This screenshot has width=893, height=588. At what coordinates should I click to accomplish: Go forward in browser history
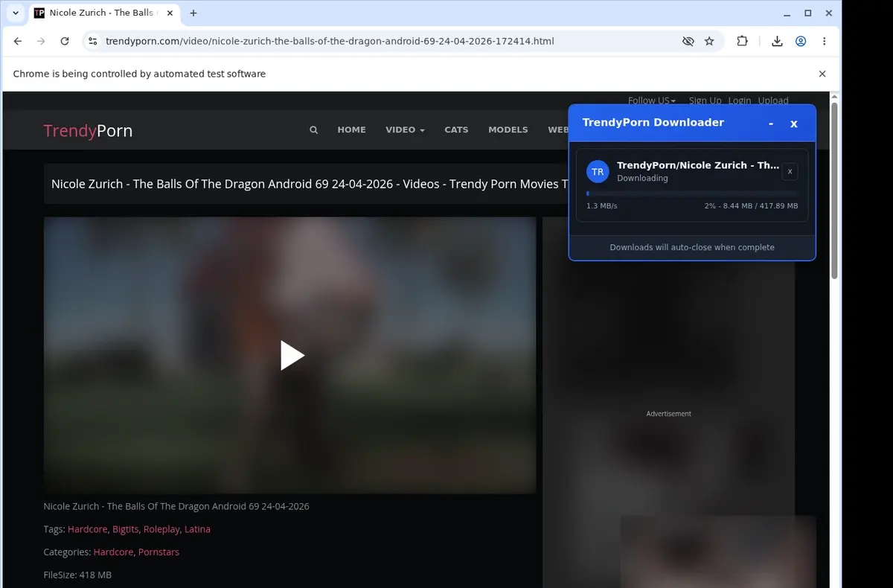click(41, 42)
